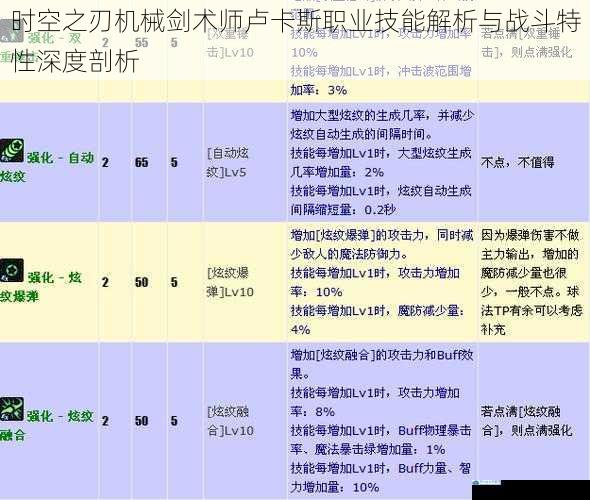
Task: Click value 55 in the 双重锤击 row
Action: click(x=141, y=42)
